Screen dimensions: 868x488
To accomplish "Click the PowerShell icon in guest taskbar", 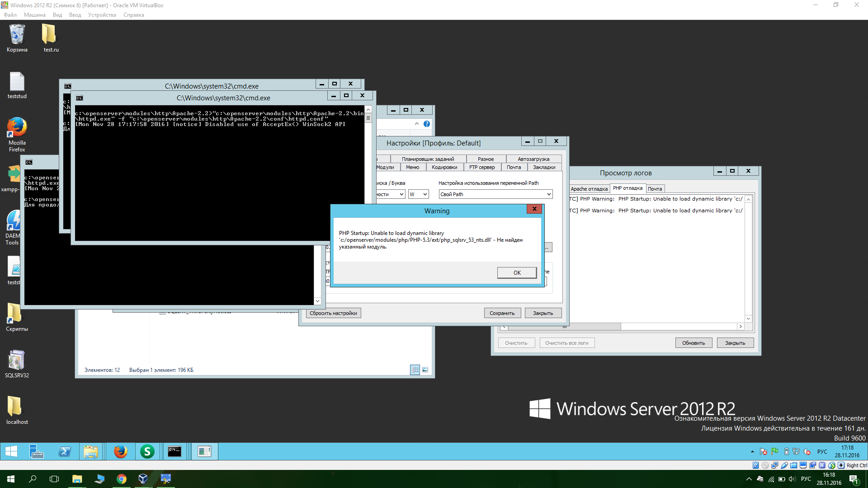I will (x=65, y=451).
